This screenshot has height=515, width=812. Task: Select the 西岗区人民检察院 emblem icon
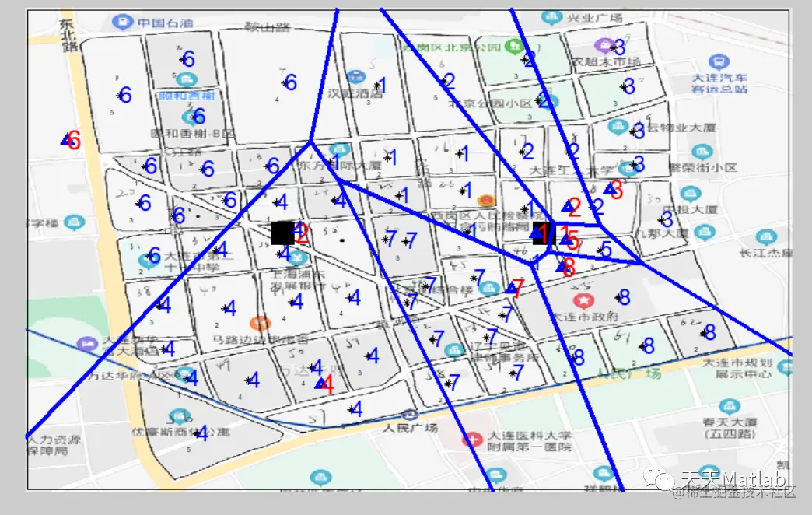[485, 201]
